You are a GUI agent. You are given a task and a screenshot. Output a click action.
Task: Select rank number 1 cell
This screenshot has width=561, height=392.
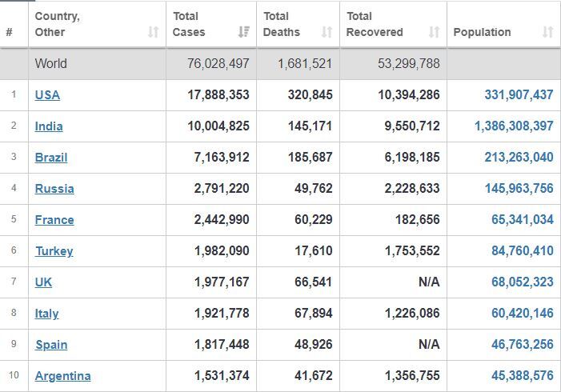point(14,94)
